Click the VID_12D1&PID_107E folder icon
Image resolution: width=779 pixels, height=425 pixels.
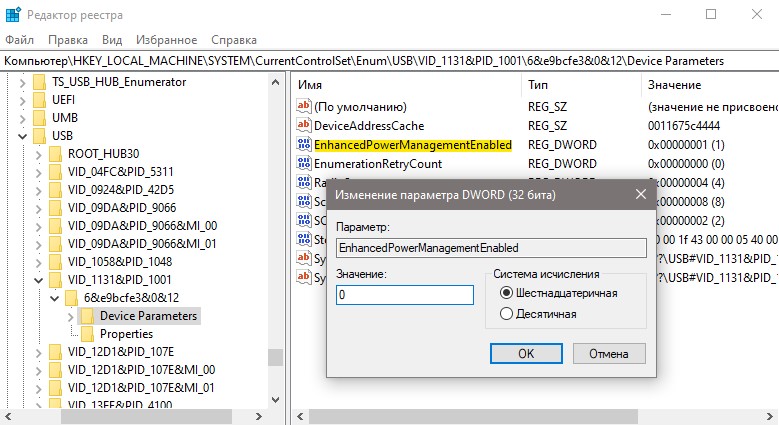(x=55, y=352)
